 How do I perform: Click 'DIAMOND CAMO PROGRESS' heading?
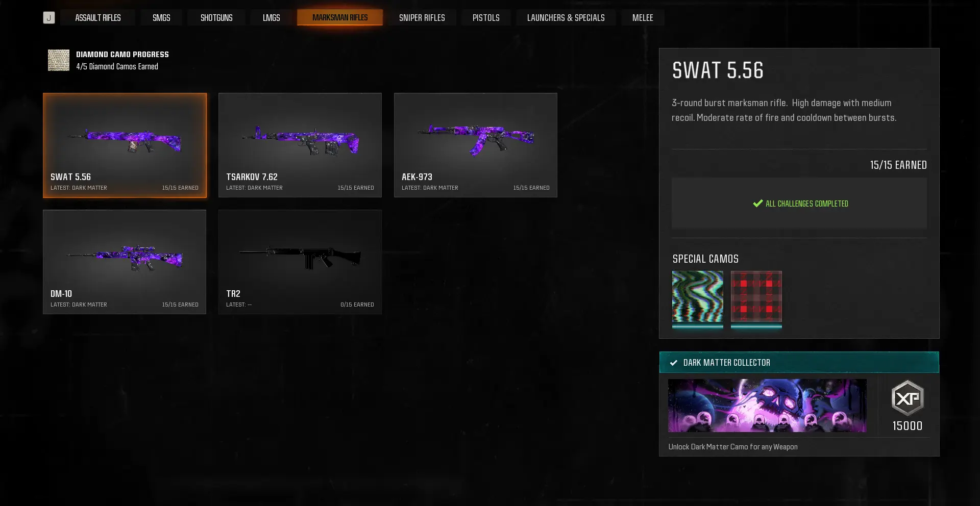[x=122, y=55]
